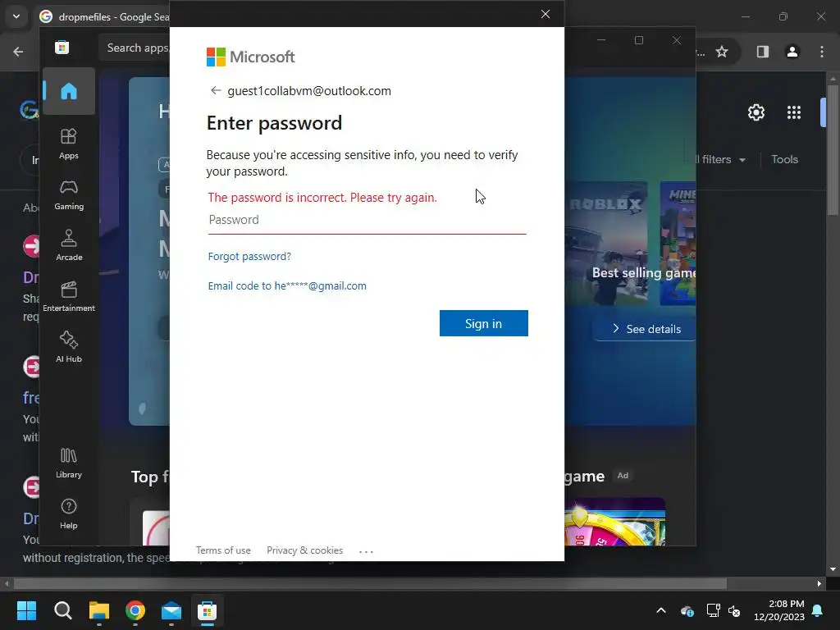Show hidden system tray icons
Screen dimensions: 840x630
coord(661,610)
